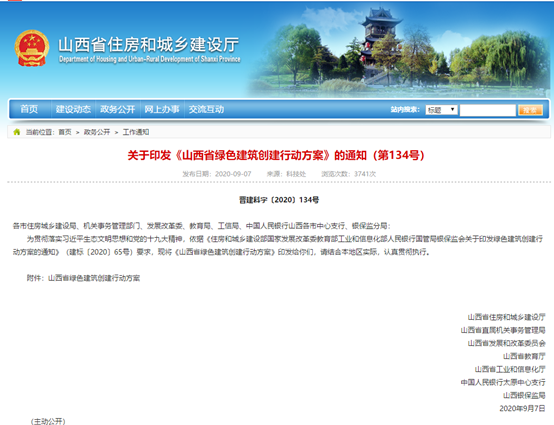Follow the 政务公开 breadcrumb link
The height and width of the screenshot is (425, 554).
click(x=97, y=132)
